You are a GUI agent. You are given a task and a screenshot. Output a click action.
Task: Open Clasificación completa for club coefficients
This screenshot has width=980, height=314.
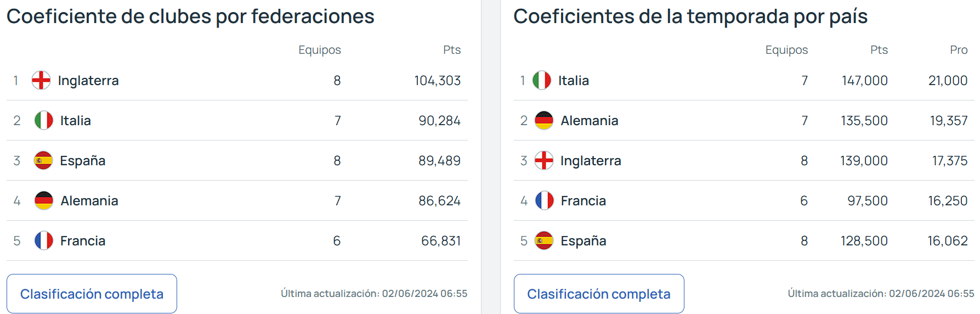[x=92, y=294]
